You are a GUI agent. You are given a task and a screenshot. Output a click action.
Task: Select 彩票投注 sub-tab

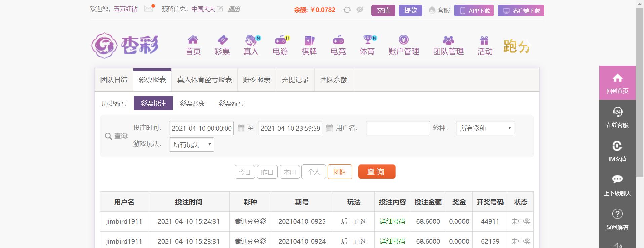coord(153,103)
